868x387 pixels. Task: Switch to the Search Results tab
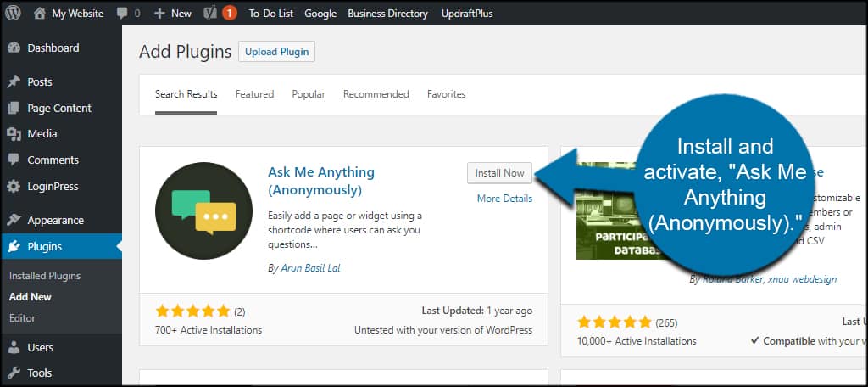186,94
